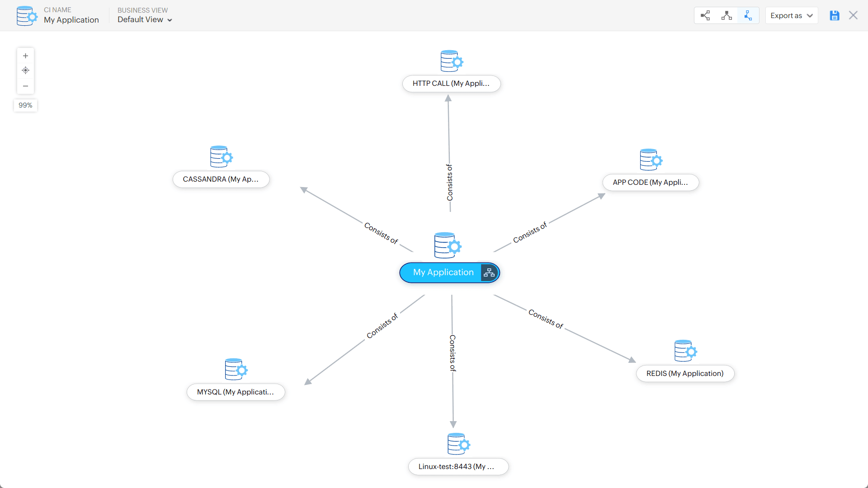Select the CASSANDRA (My Application) node
Screen dimensions: 868x488
(221, 179)
